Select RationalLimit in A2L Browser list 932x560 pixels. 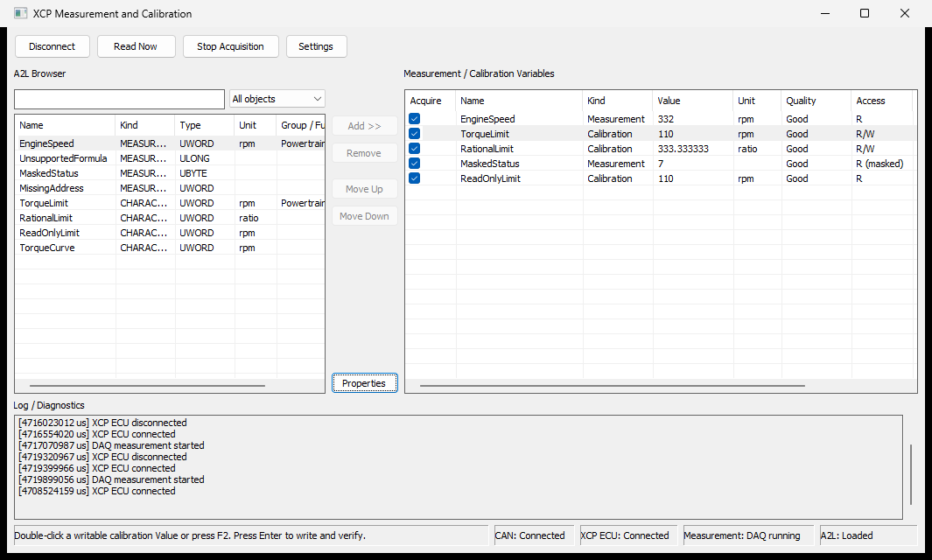point(170,218)
